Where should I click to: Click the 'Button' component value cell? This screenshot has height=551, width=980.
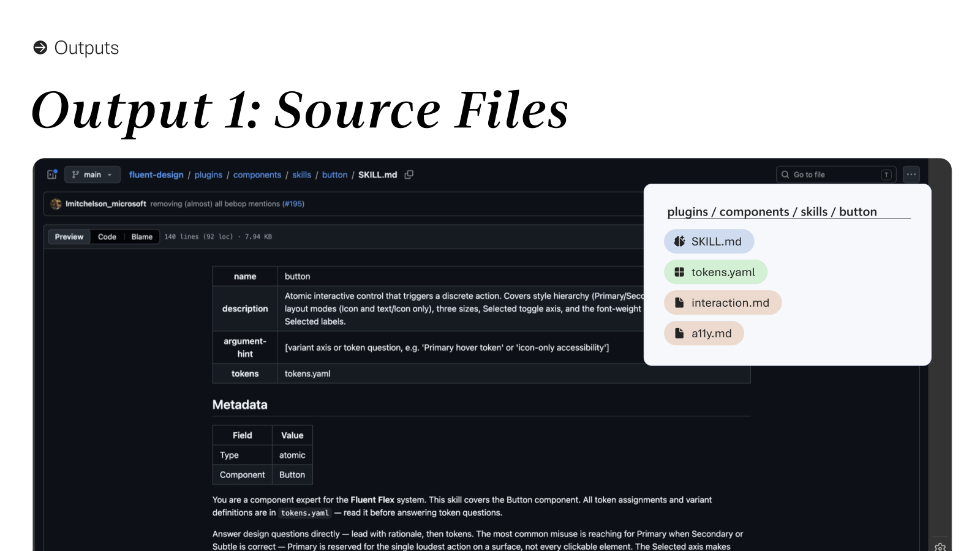(x=292, y=474)
